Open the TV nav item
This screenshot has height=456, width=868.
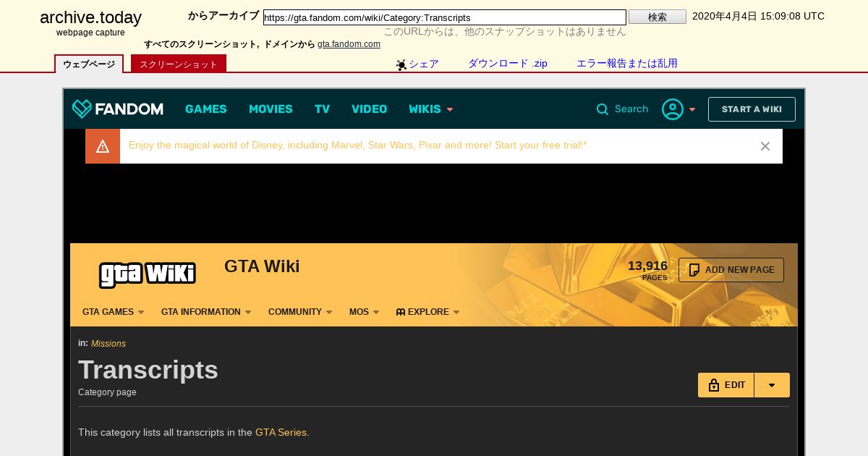(x=322, y=109)
